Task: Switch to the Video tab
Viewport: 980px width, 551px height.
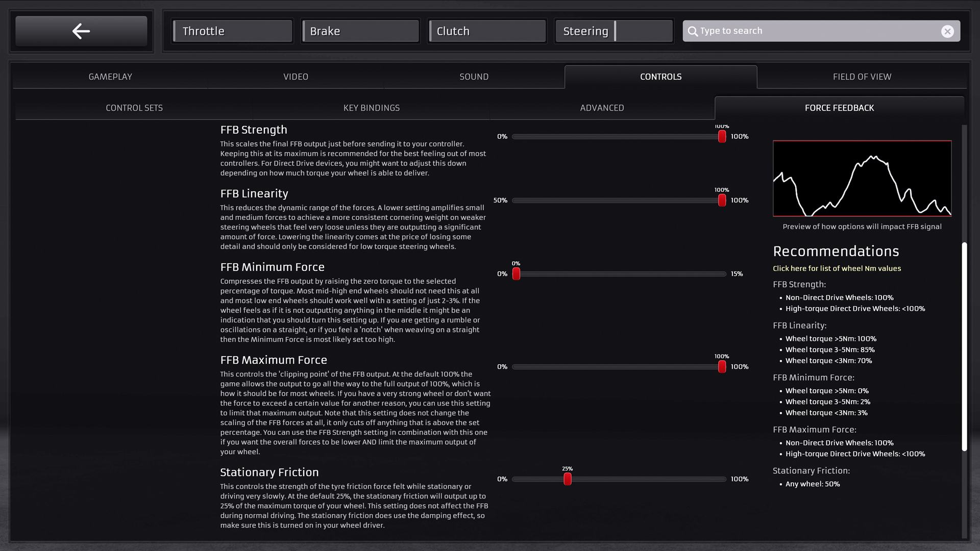Action: pos(296,77)
